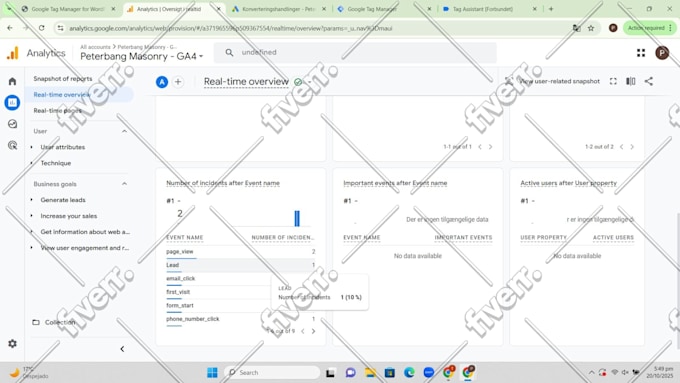Screen dimensions: 680x383
Task: Switch to Google Tag Manager for WordPress tab
Action: click(69, 9)
